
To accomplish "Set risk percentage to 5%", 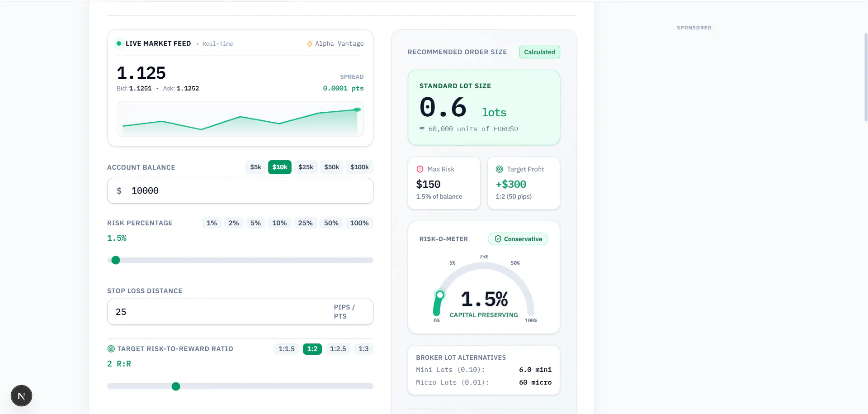I will 255,223.
